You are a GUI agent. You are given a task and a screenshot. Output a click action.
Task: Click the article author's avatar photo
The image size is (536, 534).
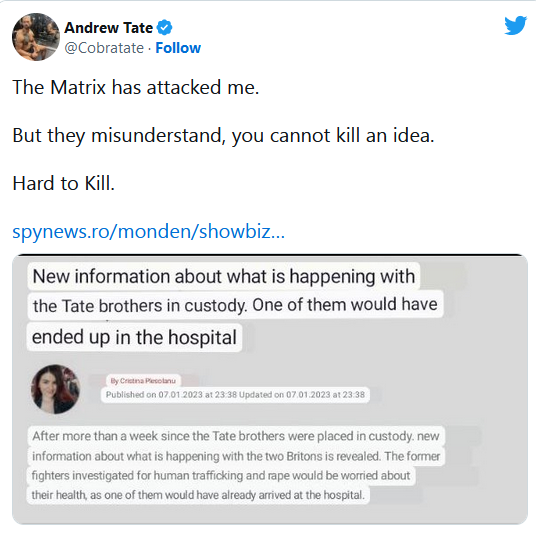55,389
